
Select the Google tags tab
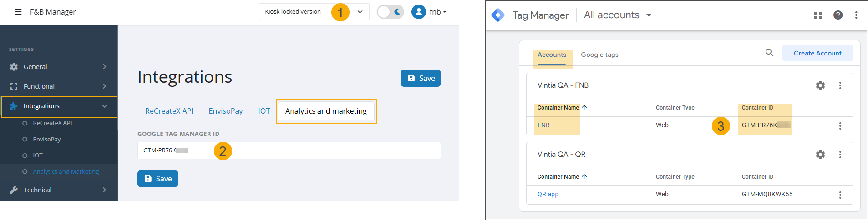point(599,55)
